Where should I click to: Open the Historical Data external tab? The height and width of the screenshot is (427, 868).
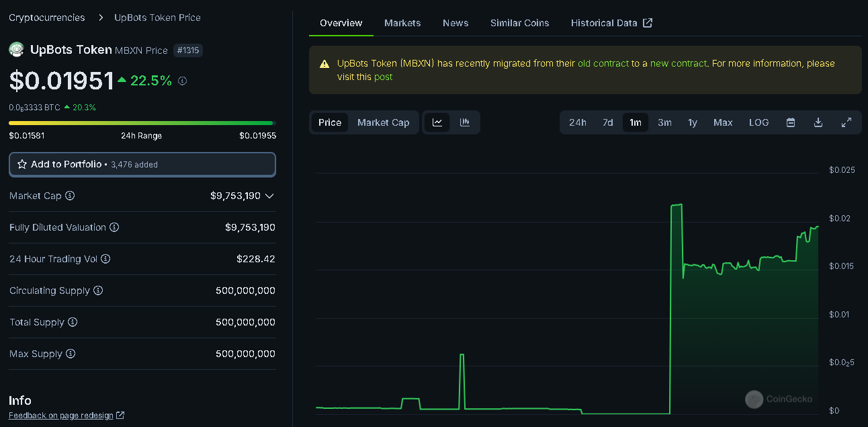tap(611, 23)
